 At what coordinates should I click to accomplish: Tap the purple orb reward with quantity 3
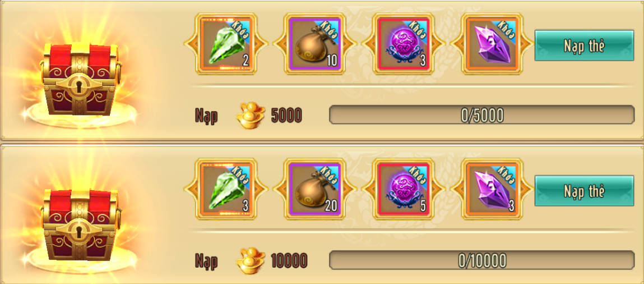pos(404,44)
